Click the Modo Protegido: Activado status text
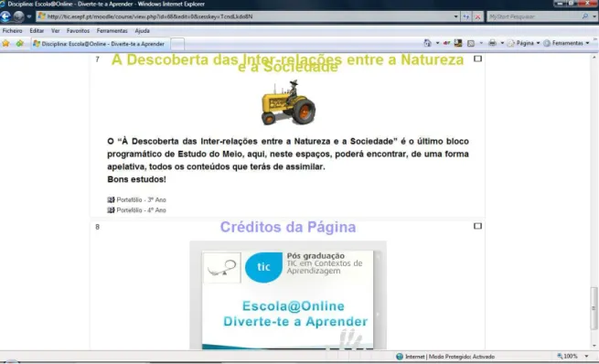 click(x=462, y=357)
